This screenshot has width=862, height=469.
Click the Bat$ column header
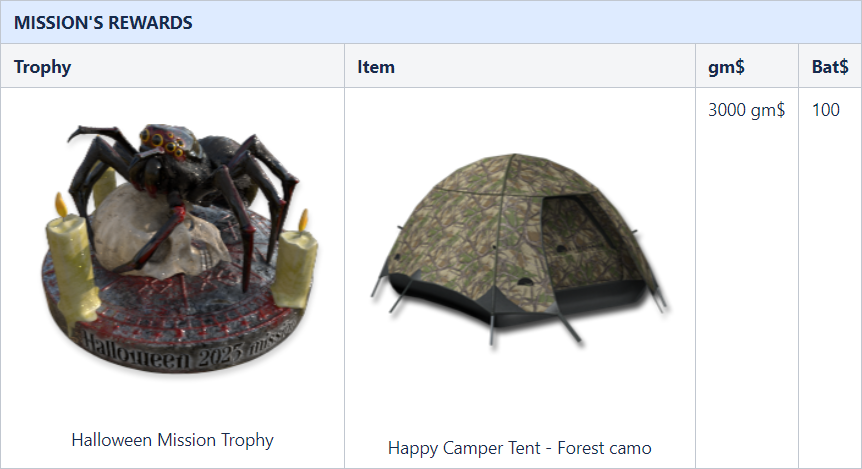point(830,67)
